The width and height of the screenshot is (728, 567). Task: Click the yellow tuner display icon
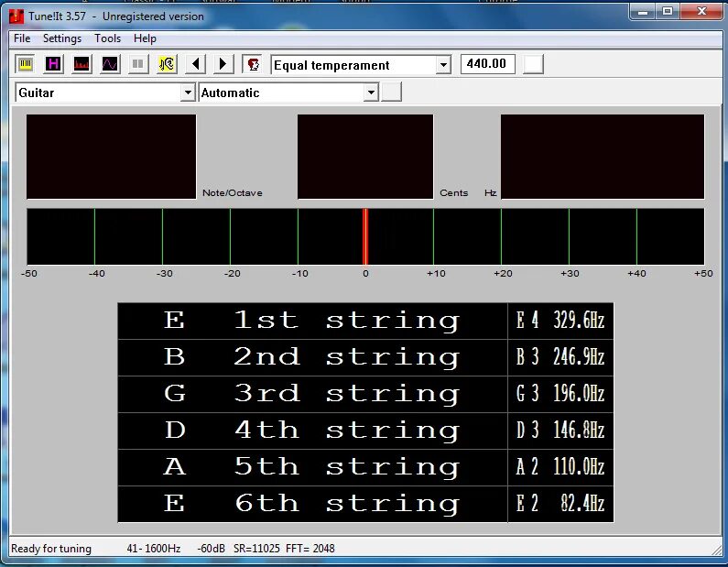click(26, 64)
